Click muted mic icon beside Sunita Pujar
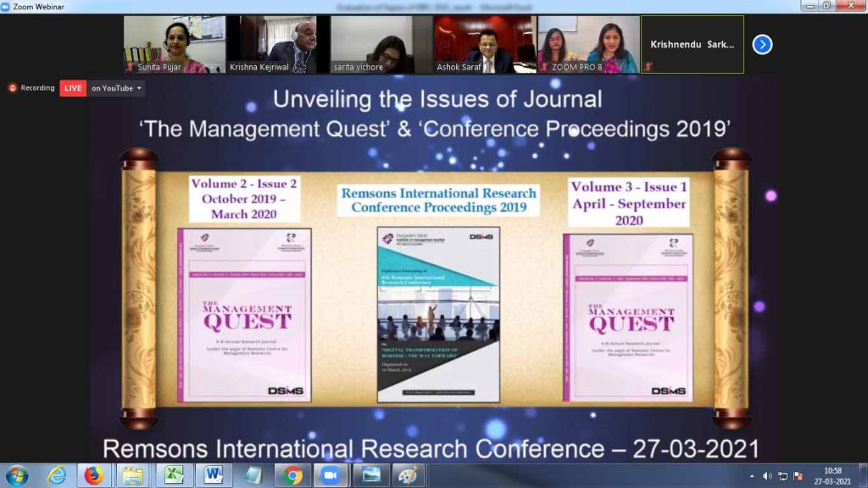868x488 pixels. pos(131,67)
